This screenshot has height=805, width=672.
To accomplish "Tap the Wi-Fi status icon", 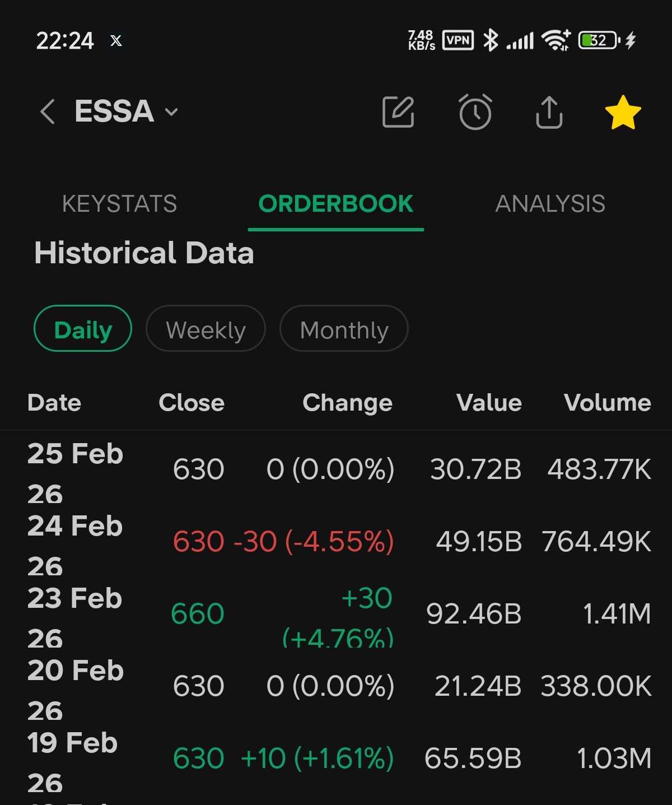I will tap(556, 40).
